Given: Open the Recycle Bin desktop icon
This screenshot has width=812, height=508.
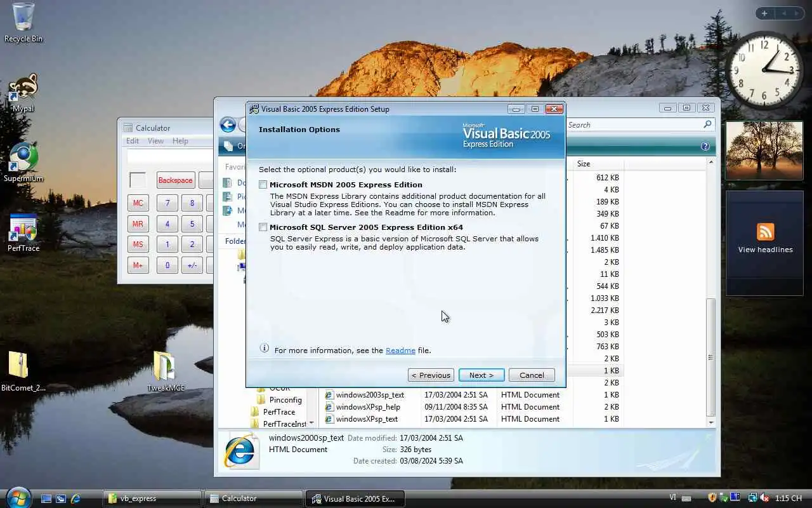Looking at the screenshot, I should (x=23, y=23).
